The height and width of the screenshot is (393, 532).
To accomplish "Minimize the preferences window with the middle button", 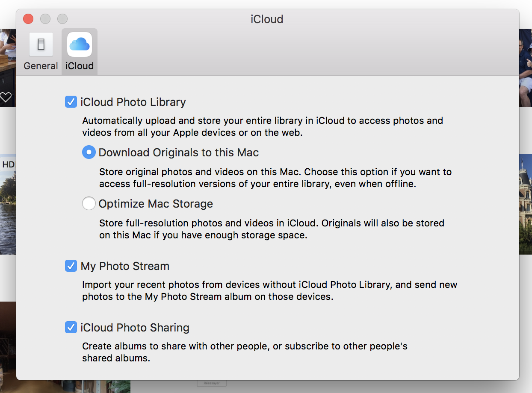I will [x=45, y=19].
